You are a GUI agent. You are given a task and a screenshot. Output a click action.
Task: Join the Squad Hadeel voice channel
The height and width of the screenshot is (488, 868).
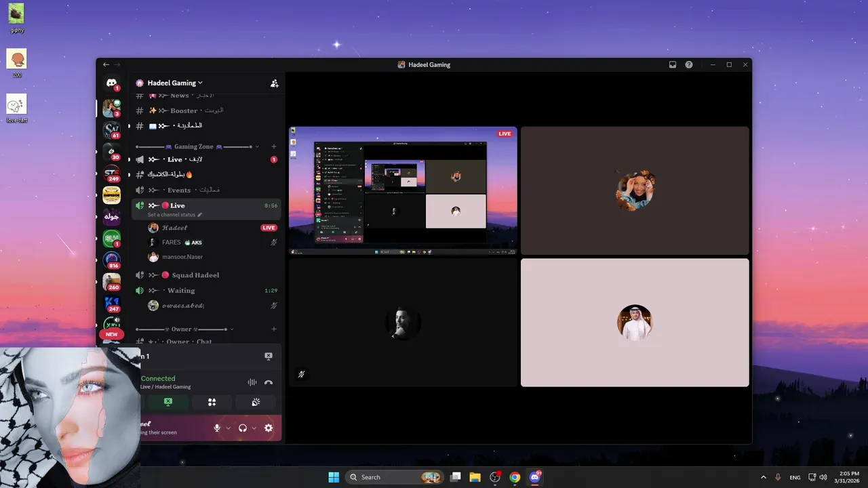(x=206, y=275)
